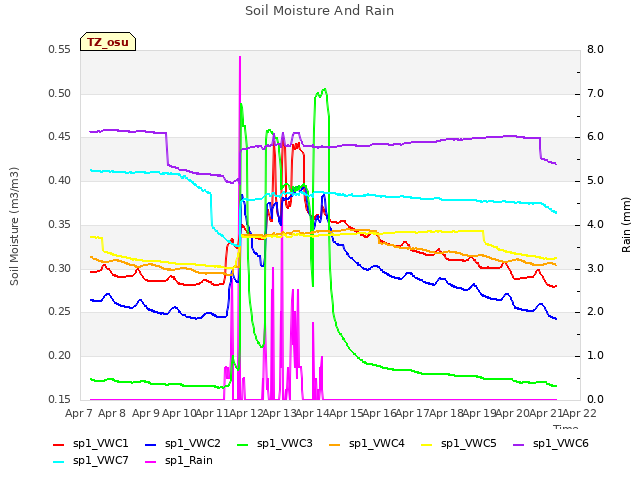
Task: Click the Rain (mm) axis label
Action: 626,225
